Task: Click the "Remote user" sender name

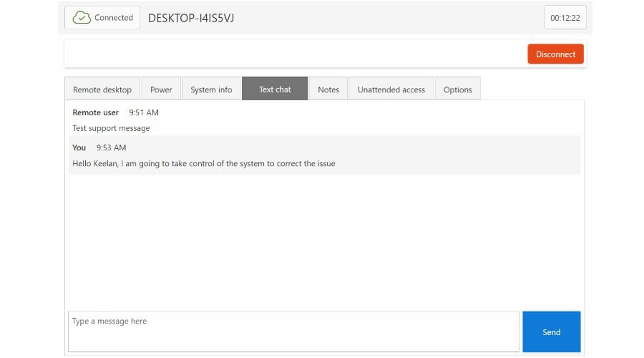Action: (95, 112)
